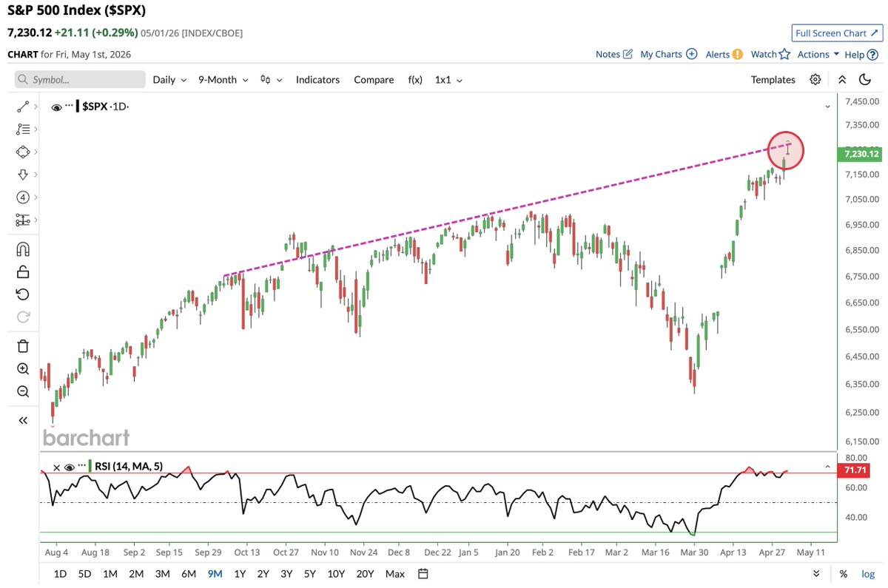Open the Help question mark icon
This screenshot has height=588, width=888.
[872, 54]
